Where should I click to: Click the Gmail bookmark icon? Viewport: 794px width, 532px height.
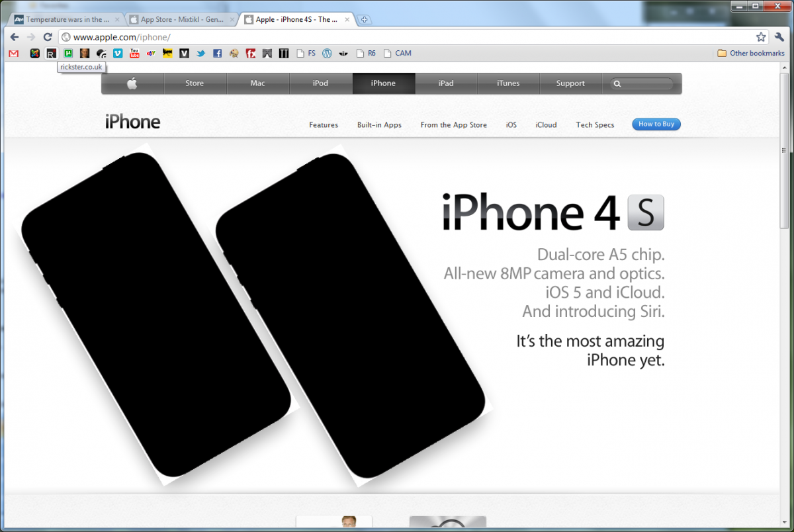[x=14, y=54]
